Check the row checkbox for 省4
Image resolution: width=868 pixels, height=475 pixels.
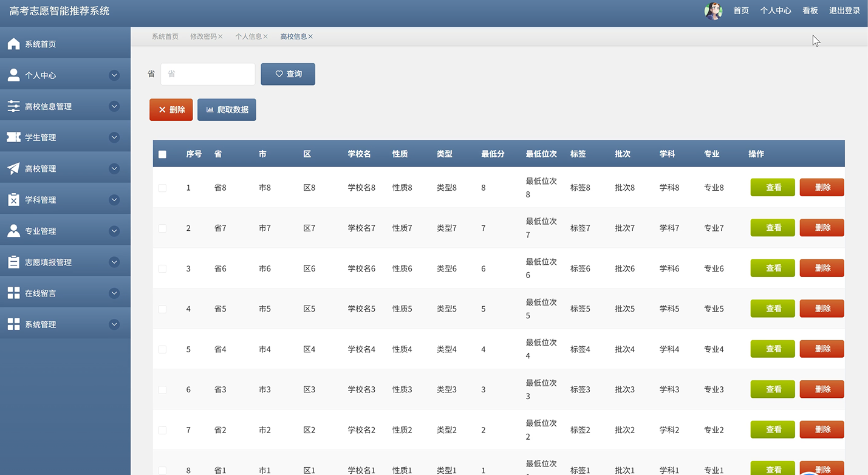tap(162, 349)
